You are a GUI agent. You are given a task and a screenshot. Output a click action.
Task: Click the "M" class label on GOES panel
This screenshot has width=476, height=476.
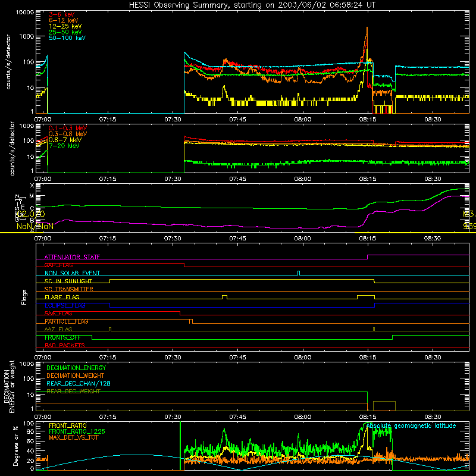pyautogui.click(x=32, y=196)
